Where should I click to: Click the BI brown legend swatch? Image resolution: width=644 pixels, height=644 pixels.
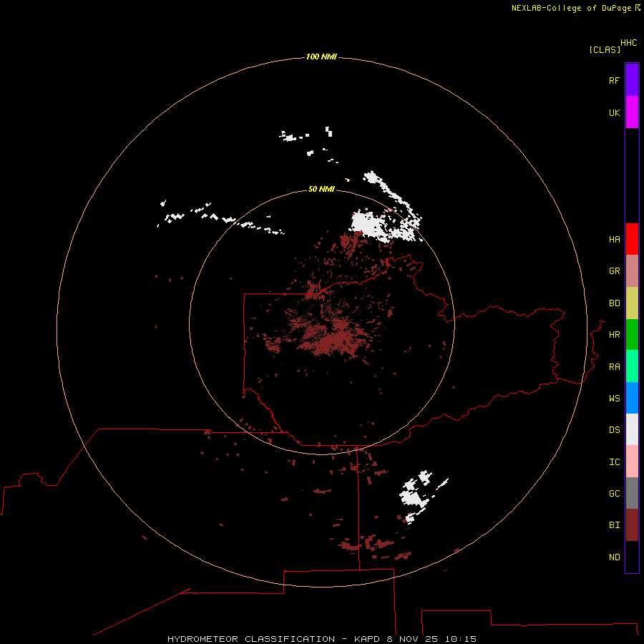[x=632, y=525]
